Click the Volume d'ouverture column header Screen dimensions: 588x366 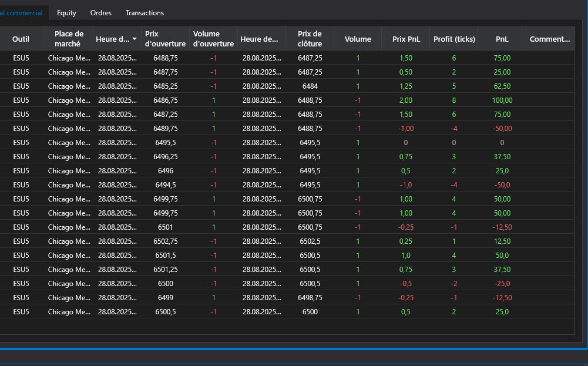tap(213, 39)
